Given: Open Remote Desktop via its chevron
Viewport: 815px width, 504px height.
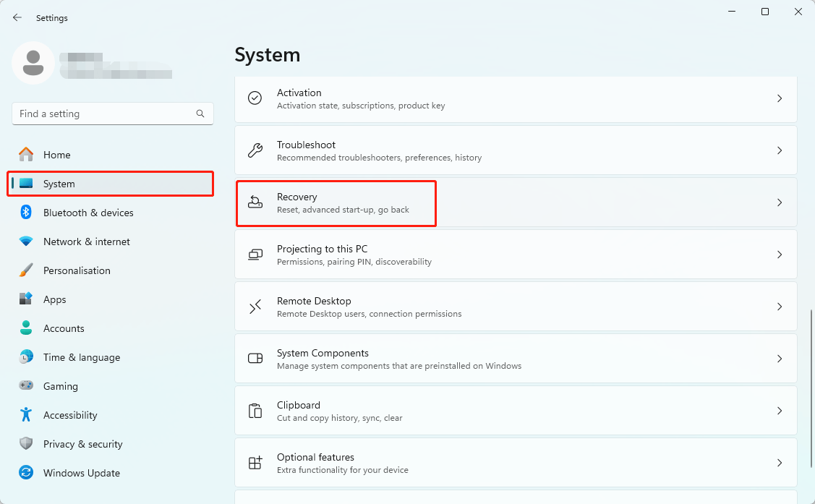Looking at the screenshot, I should pyautogui.click(x=779, y=307).
